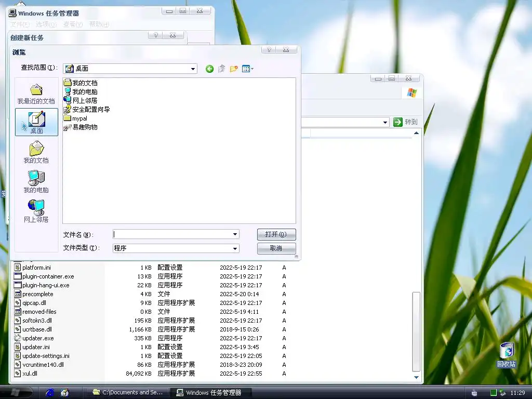Select 我的电脑 in the places bar

36,182
